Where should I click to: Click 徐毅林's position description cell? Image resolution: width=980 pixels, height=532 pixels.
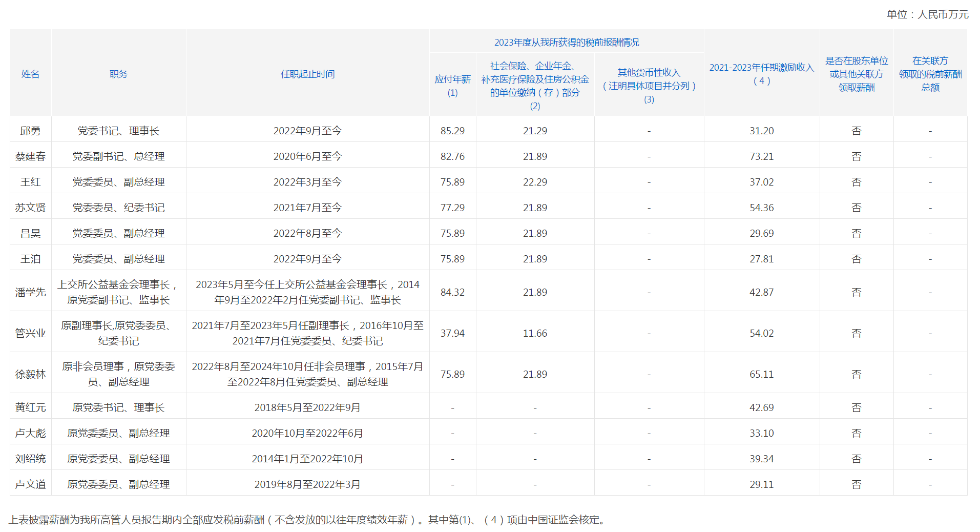118,374
